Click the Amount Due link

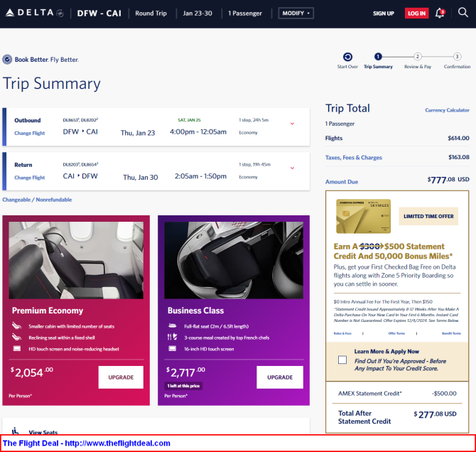pos(342,182)
